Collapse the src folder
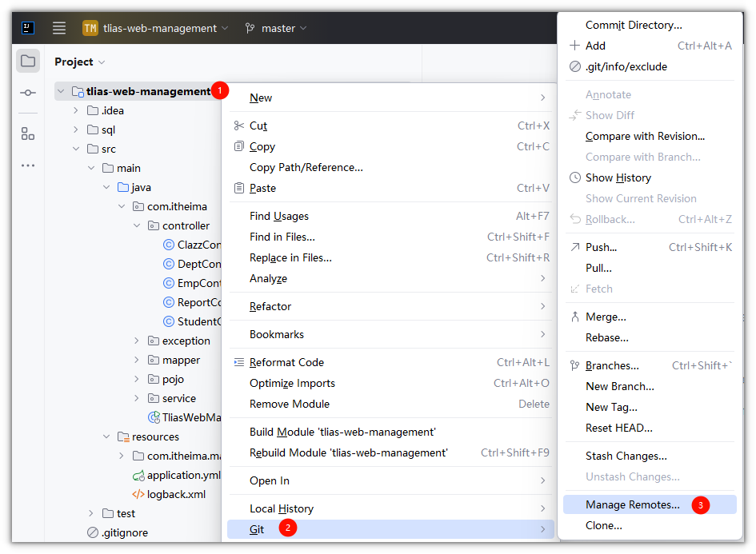 76,149
